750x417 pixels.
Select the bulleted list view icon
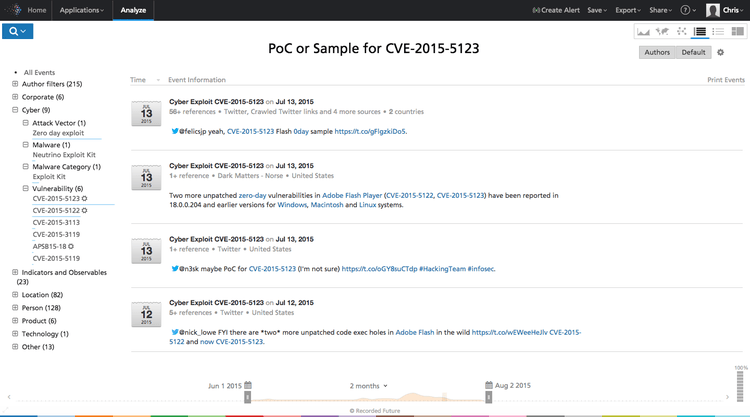(718, 32)
